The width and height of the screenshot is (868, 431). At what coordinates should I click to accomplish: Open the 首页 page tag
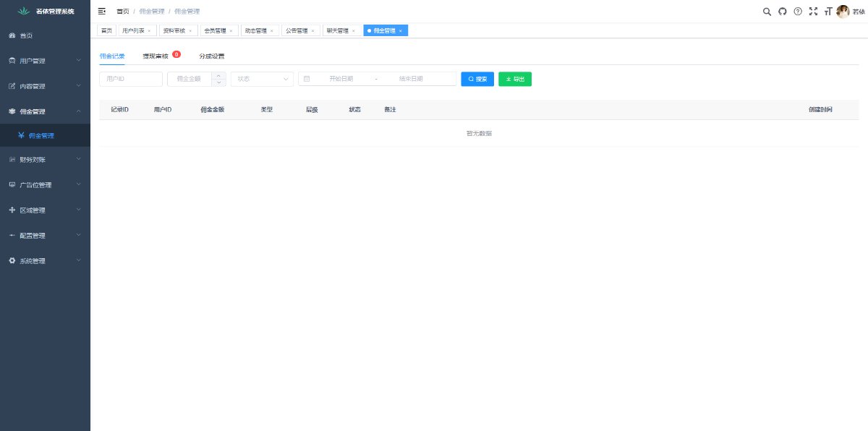[x=106, y=30]
